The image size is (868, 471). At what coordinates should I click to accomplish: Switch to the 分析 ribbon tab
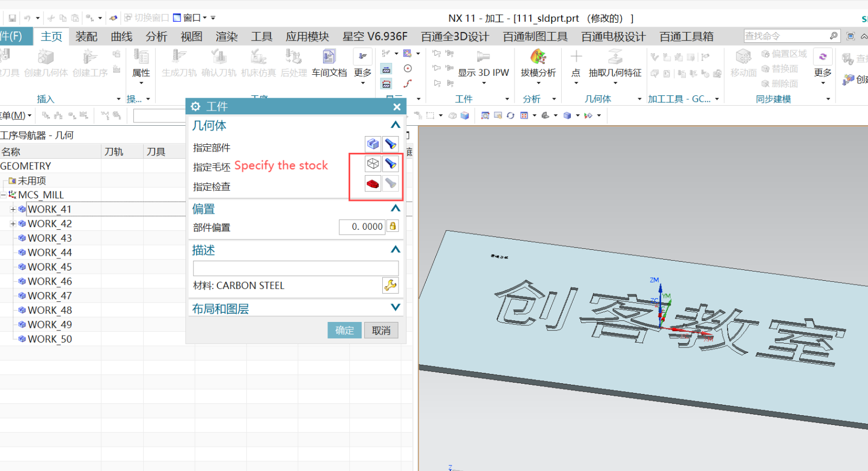pos(156,36)
